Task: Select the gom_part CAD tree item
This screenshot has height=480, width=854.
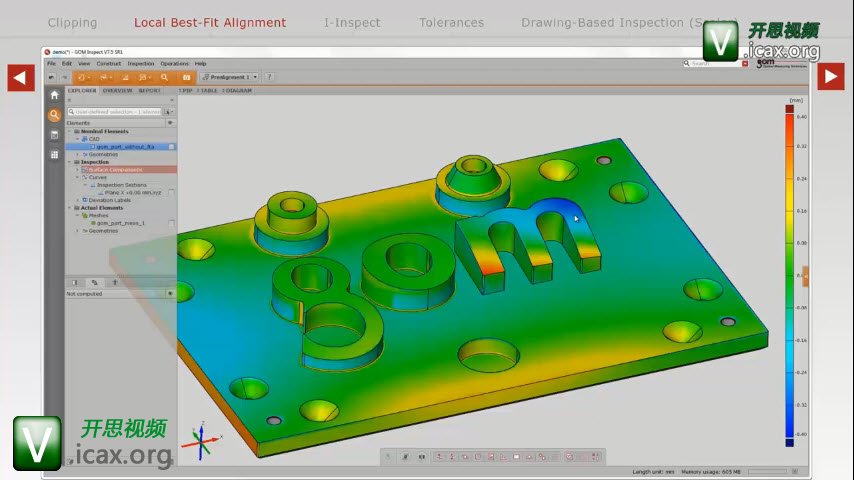Action: (125, 147)
